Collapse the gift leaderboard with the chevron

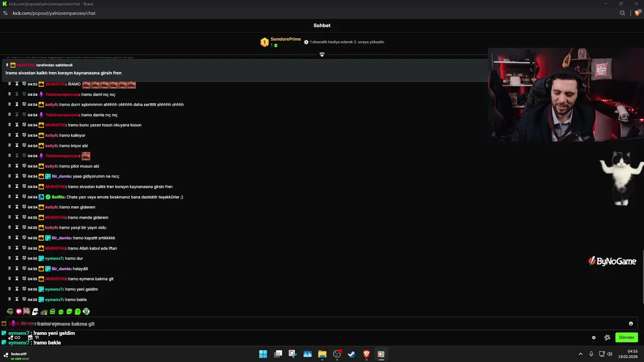(322, 54)
